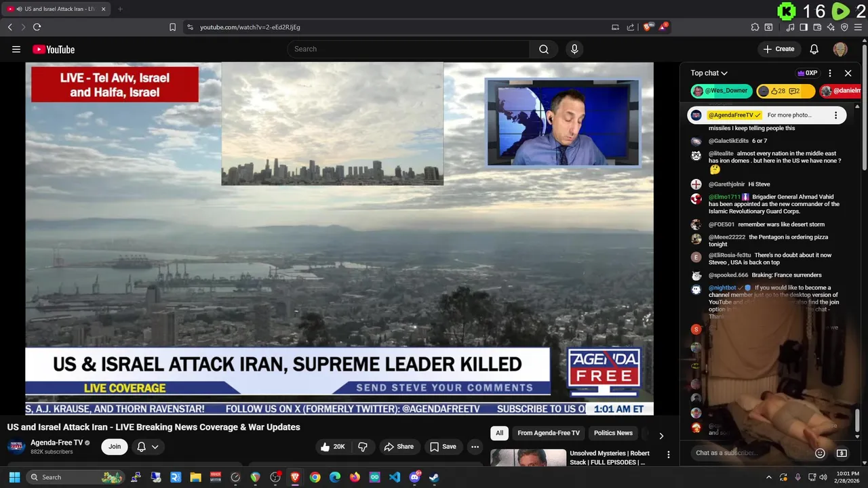This screenshot has height=488, width=868.
Task: Save video to a playlist
Action: click(442, 447)
